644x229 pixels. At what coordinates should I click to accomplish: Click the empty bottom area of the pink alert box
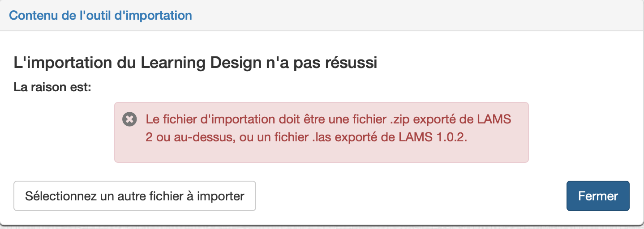[321, 154]
